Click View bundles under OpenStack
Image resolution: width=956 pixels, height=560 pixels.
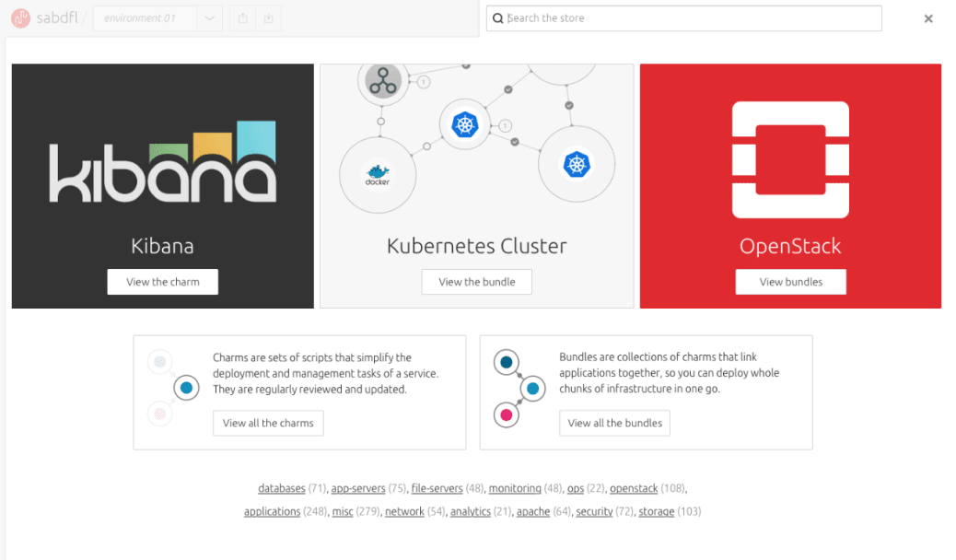point(791,282)
